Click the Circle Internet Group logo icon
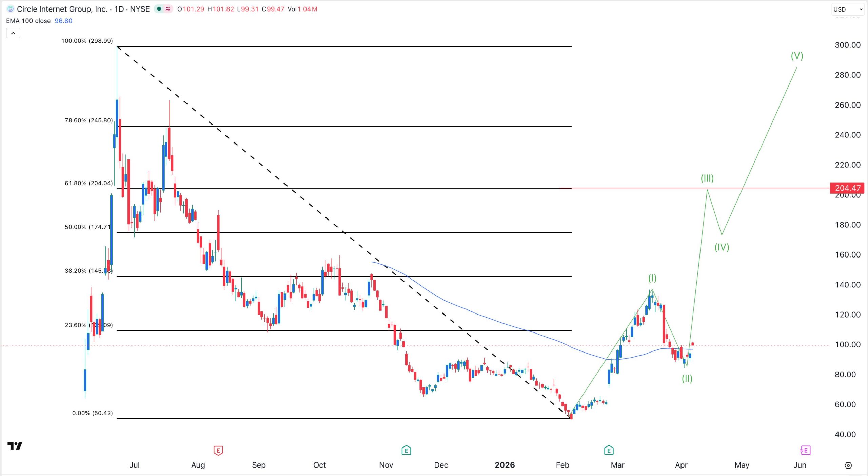Image resolution: width=868 pixels, height=476 pixels. coord(11,9)
